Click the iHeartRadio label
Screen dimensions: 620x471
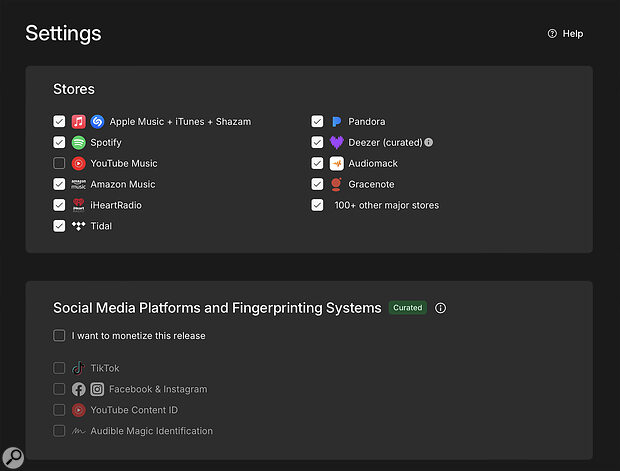coord(116,205)
